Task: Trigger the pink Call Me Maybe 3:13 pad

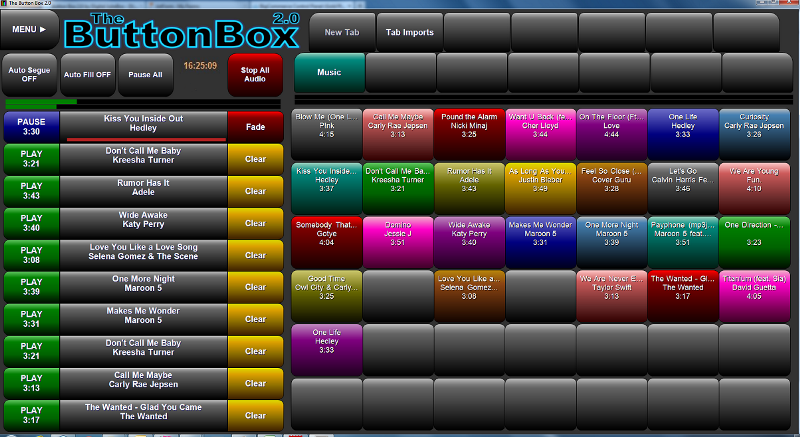Action: tap(398, 134)
